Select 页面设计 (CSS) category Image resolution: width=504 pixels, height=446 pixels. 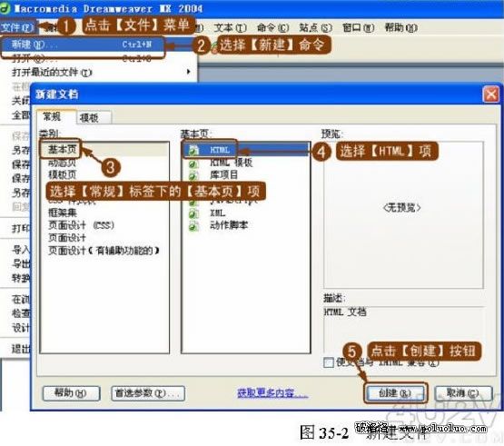coord(81,225)
